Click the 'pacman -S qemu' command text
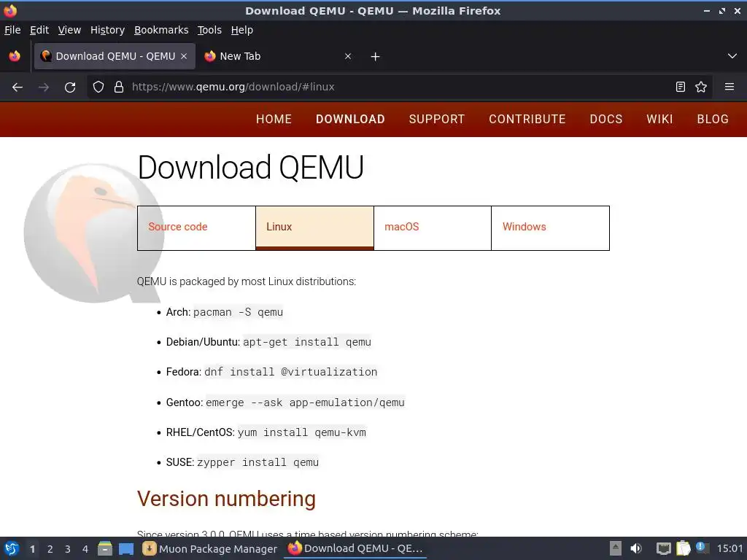This screenshot has height=560, width=747. (x=238, y=312)
